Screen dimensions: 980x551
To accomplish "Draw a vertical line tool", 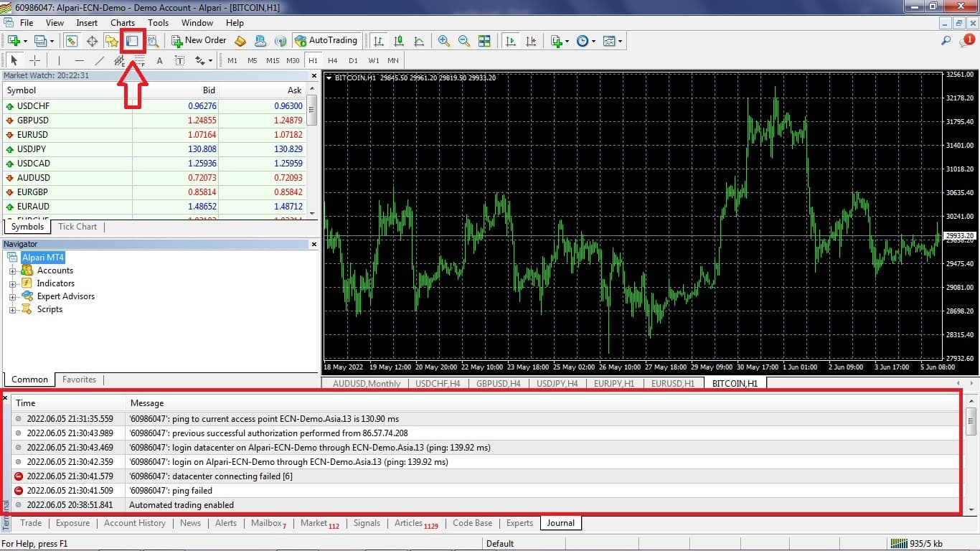I will pyautogui.click(x=59, y=60).
